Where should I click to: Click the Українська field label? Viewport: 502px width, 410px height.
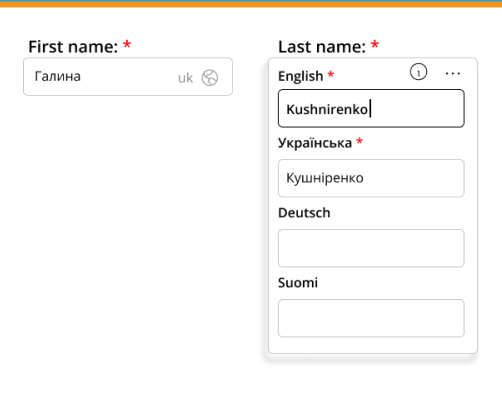point(315,143)
